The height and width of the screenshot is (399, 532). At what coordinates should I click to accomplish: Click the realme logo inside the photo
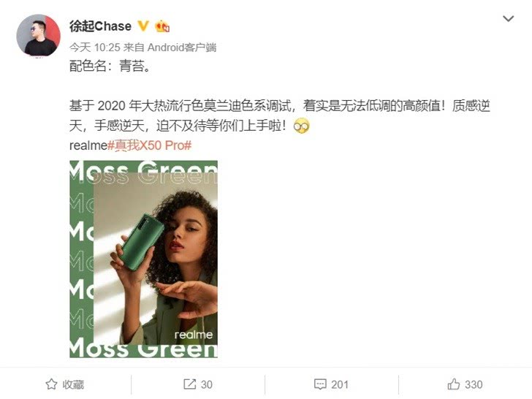(194, 335)
